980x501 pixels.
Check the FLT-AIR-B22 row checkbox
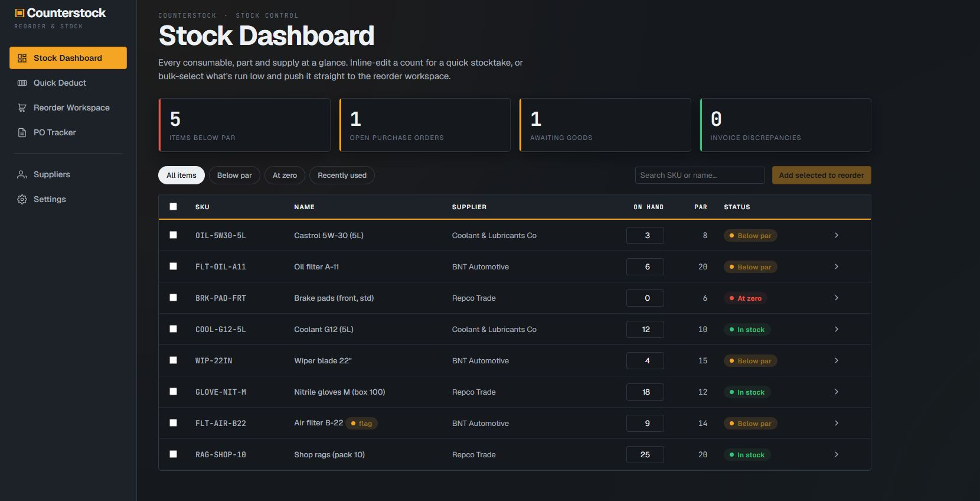click(x=173, y=422)
